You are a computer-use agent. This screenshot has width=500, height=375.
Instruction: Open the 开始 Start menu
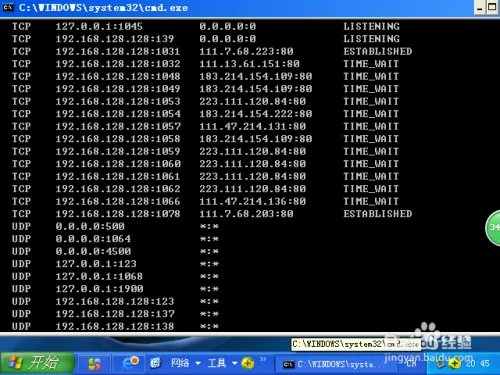[37, 363]
